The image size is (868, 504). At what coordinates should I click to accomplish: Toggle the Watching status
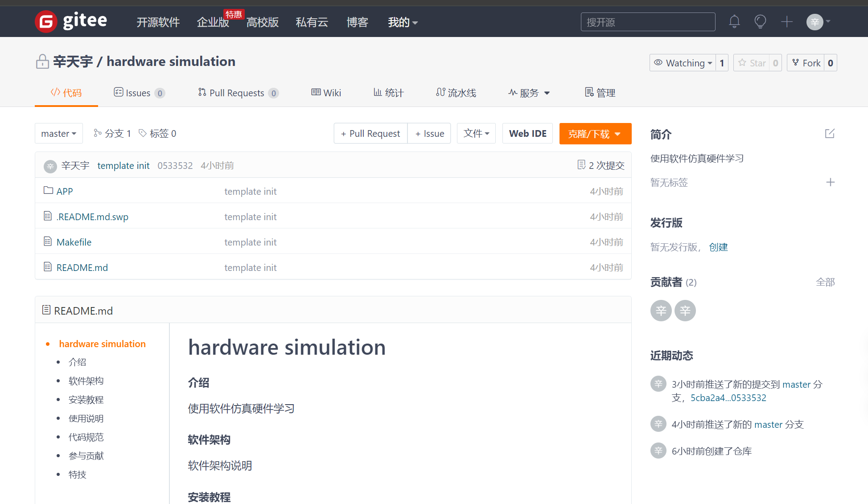coord(683,62)
